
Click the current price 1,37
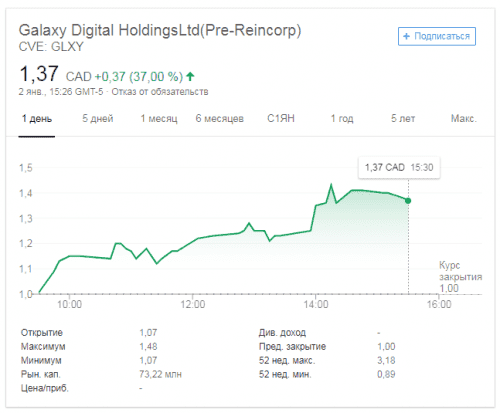pos(39,74)
